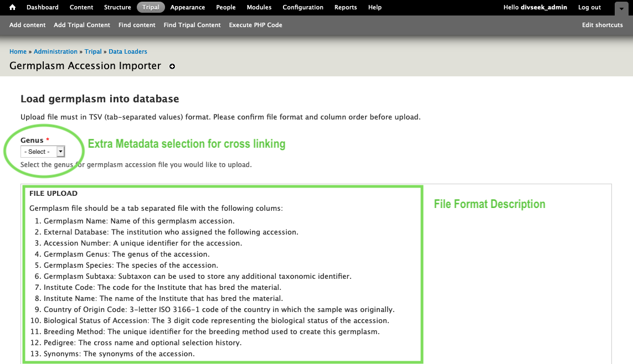Collapse the shortcut bar with arrow toggle
The width and height of the screenshot is (633, 364).
[621, 8]
